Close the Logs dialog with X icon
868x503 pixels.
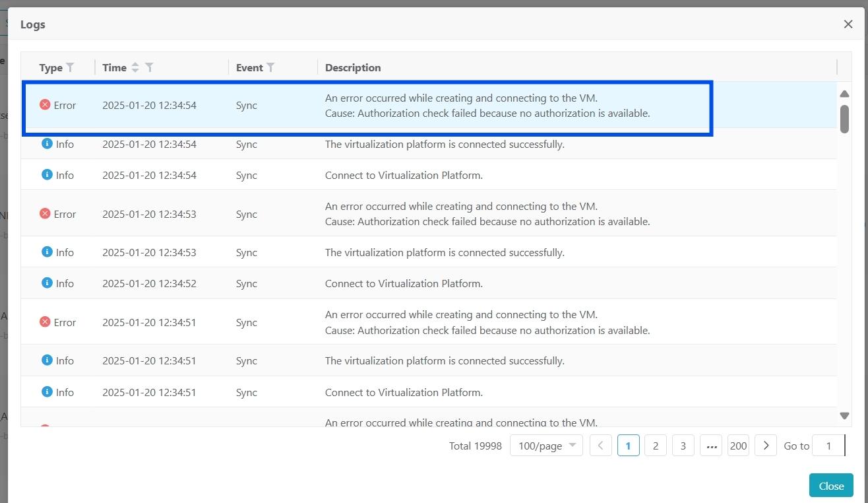(x=848, y=24)
